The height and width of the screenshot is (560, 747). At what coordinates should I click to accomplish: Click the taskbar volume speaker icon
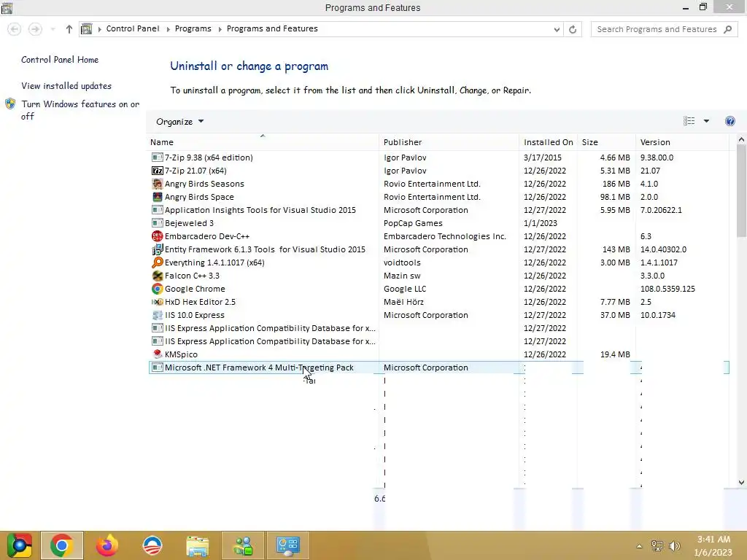[675, 546]
